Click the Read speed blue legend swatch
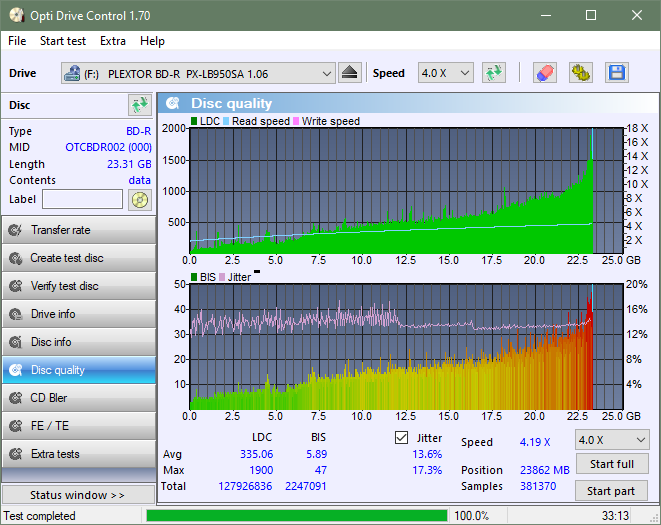Screen dimensions: 661x525 (x=226, y=121)
